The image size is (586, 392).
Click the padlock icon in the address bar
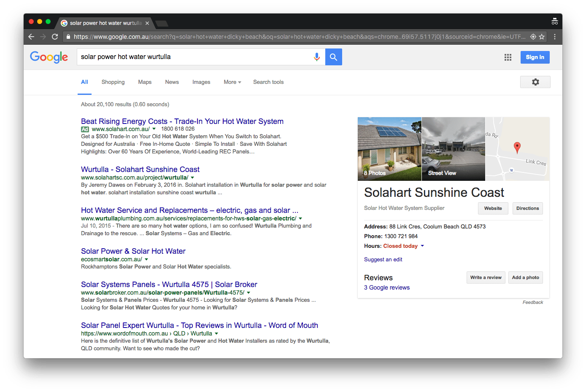[x=68, y=37]
